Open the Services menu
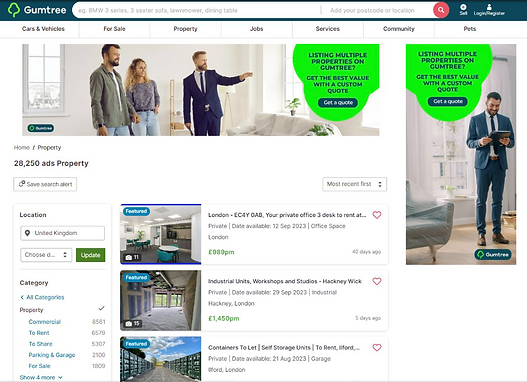The width and height of the screenshot is (527, 382). click(x=328, y=29)
